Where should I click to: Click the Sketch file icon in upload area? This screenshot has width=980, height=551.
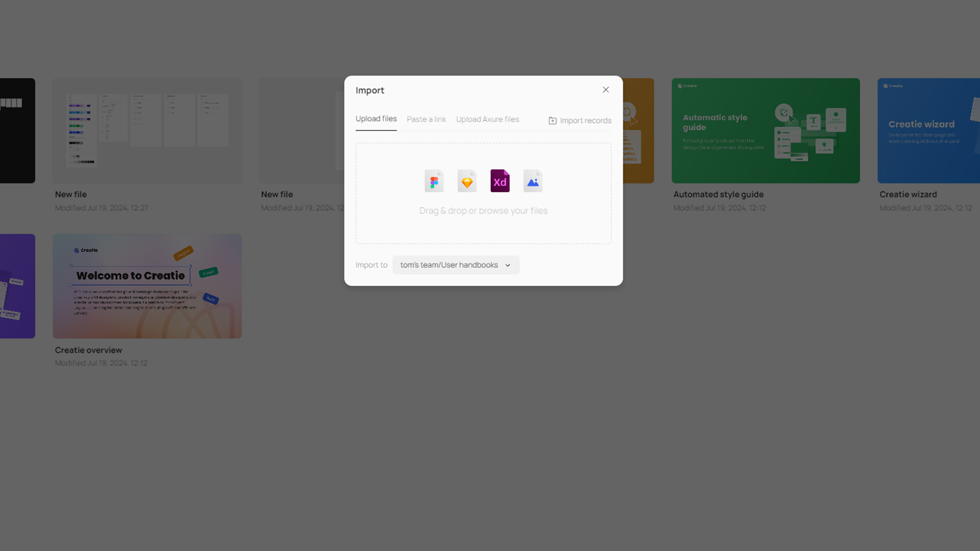coord(467,181)
